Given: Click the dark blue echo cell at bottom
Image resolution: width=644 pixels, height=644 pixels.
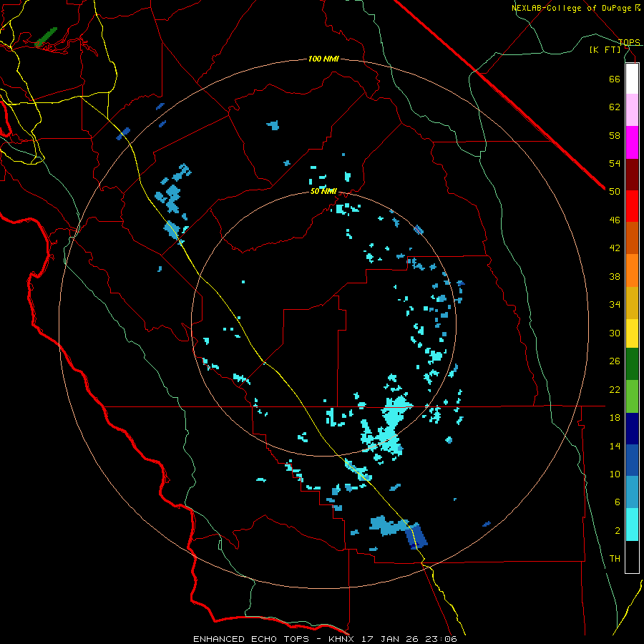Looking at the screenshot, I should [x=416, y=537].
